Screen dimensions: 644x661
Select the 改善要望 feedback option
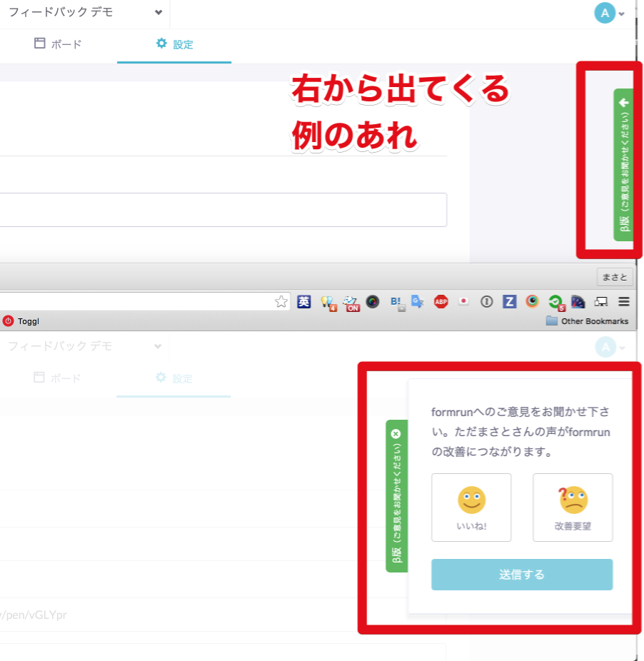click(x=572, y=507)
